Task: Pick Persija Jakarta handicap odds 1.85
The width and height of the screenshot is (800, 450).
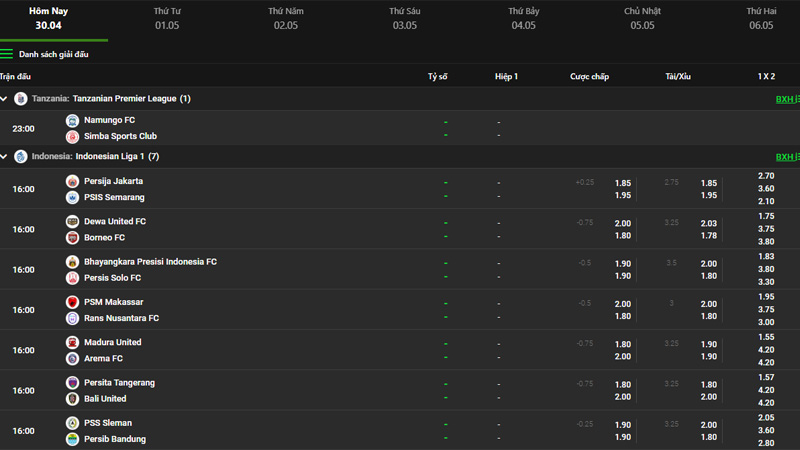Action: [x=622, y=183]
